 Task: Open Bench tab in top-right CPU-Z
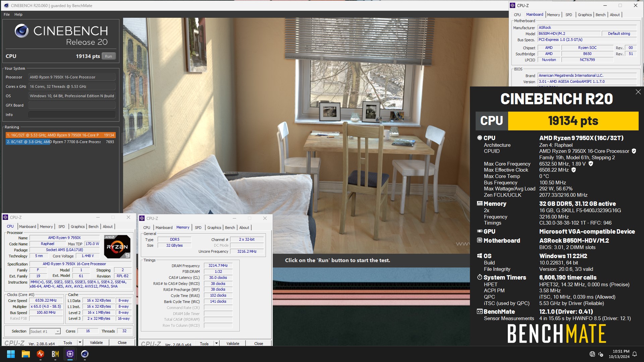click(601, 15)
